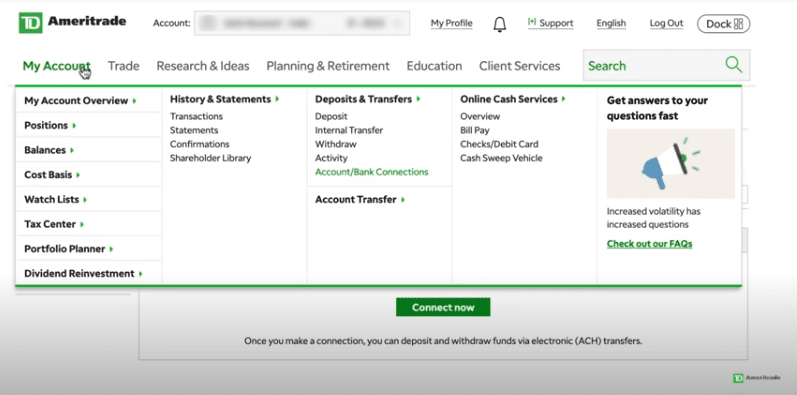Open Watch Lists
Screen dimensions: 797x395
click(56, 199)
